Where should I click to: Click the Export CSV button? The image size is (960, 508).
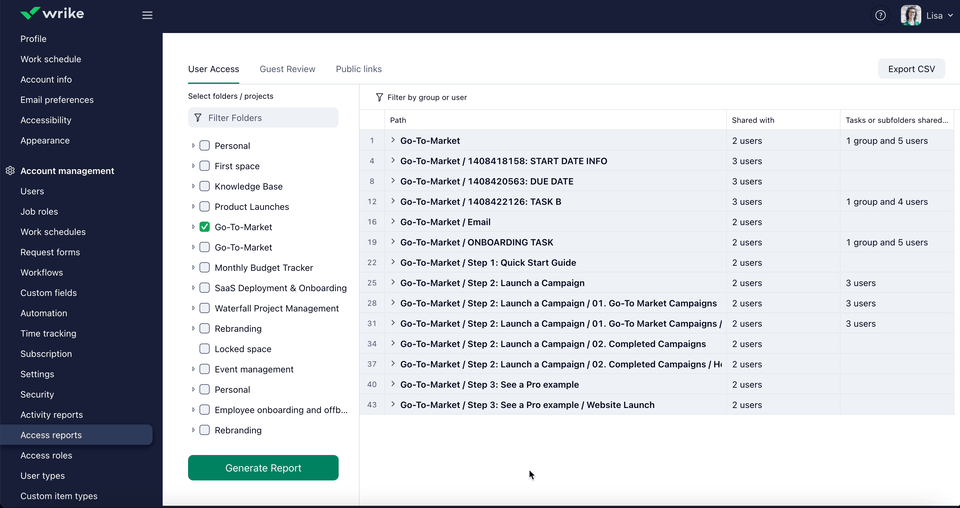point(911,69)
